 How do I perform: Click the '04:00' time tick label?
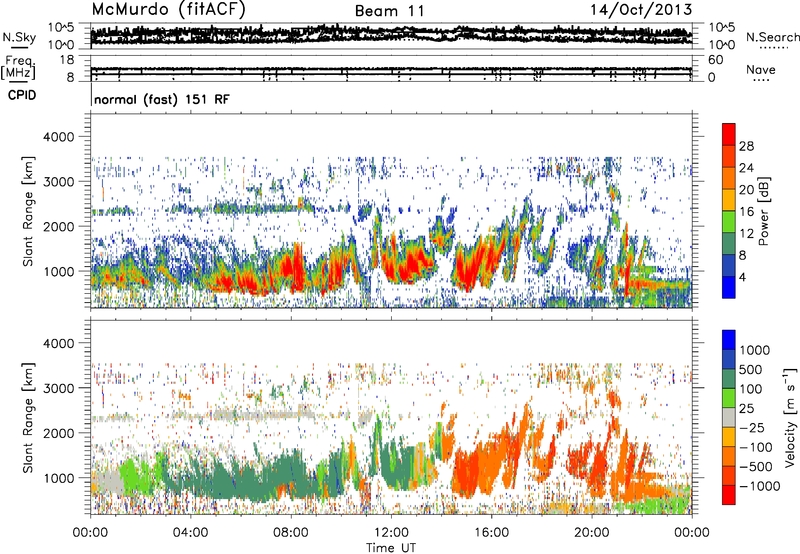190,533
